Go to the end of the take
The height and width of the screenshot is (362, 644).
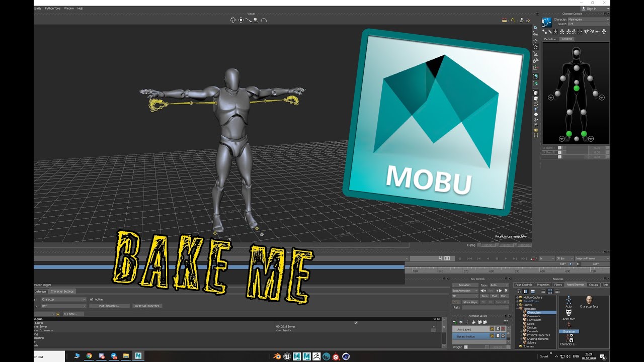point(524,258)
